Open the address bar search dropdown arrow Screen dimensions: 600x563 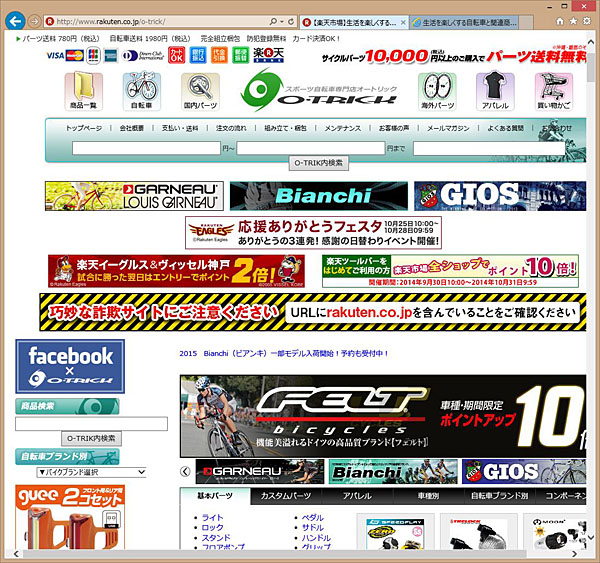coord(282,22)
